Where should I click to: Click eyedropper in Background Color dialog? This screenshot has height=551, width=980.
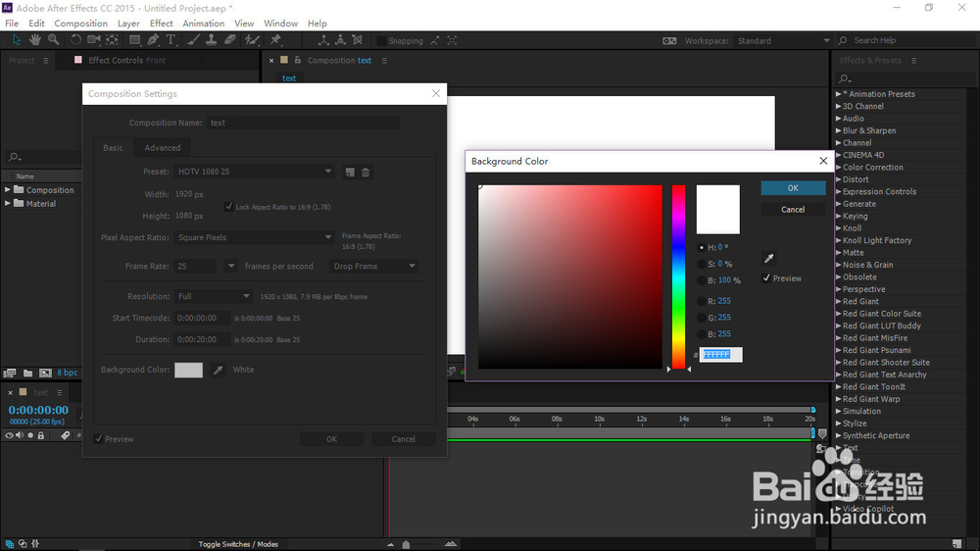tap(768, 258)
